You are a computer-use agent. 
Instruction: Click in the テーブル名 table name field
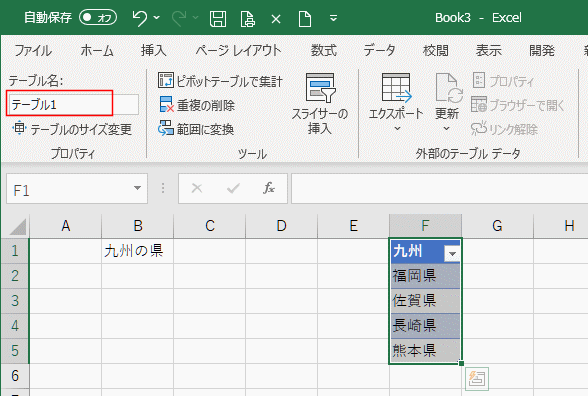[73, 104]
